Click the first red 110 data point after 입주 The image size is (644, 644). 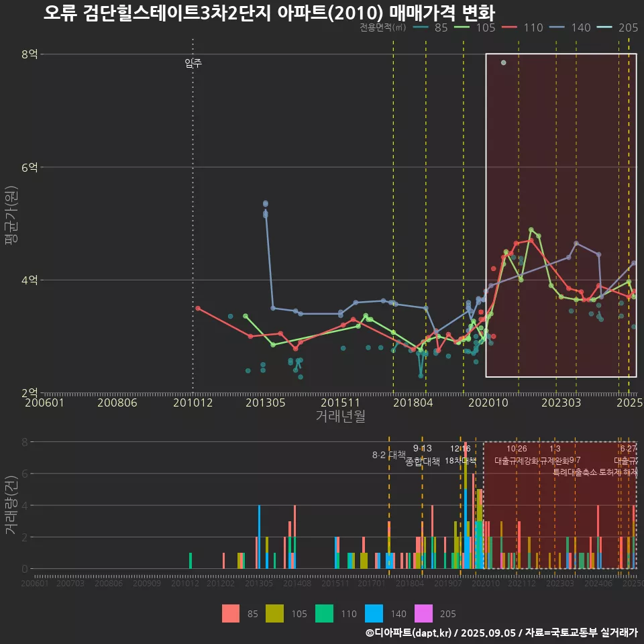[x=198, y=308]
